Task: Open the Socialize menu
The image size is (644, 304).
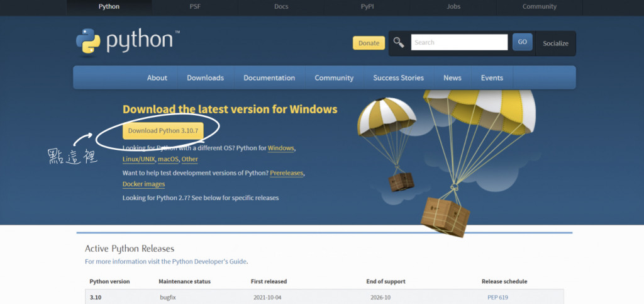Action: click(556, 43)
